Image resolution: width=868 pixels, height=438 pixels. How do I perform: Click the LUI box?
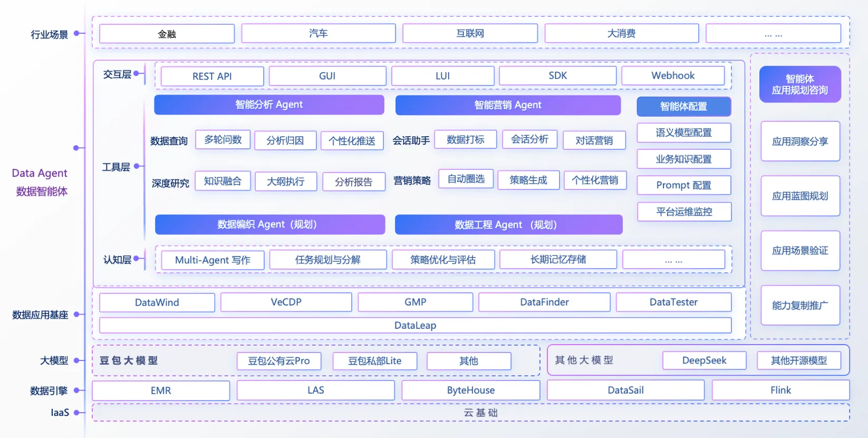coord(443,76)
